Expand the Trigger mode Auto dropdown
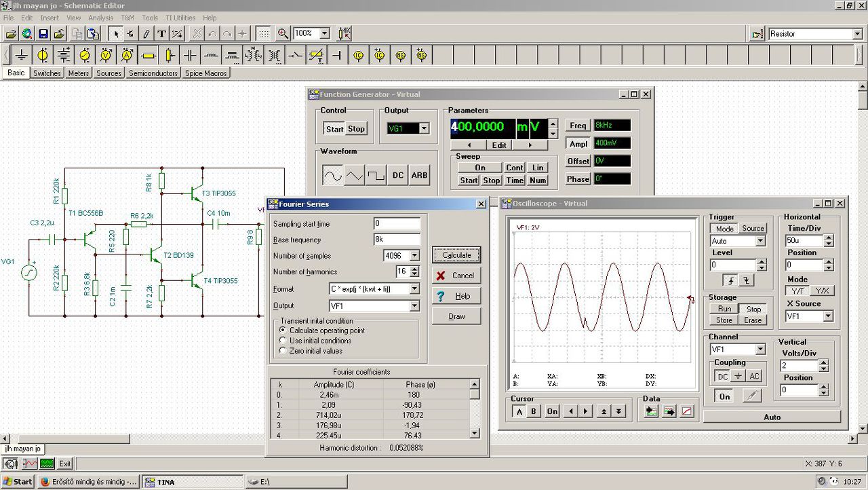The height and width of the screenshot is (490, 868). click(x=760, y=241)
